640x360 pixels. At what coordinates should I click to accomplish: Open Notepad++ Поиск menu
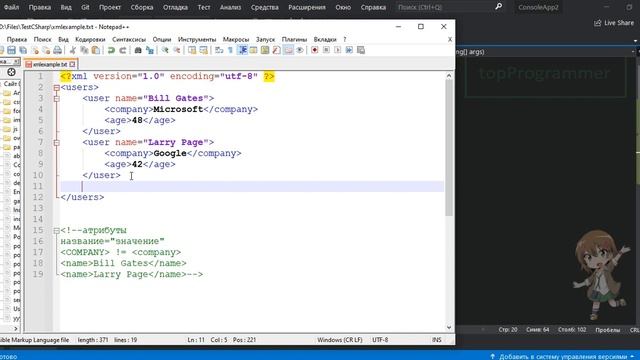point(42,40)
